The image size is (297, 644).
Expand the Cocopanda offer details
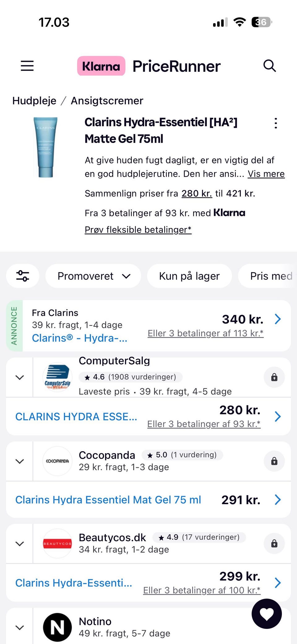pyautogui.click(x=20, y=461)
